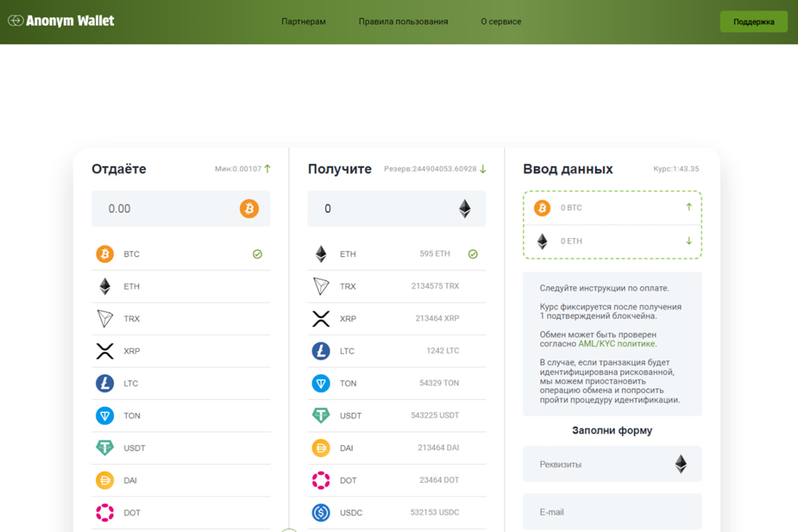Click the up arrow next to 0 BTC row
The width and height of the screenshot is (798, 532).
pos(689,207)
